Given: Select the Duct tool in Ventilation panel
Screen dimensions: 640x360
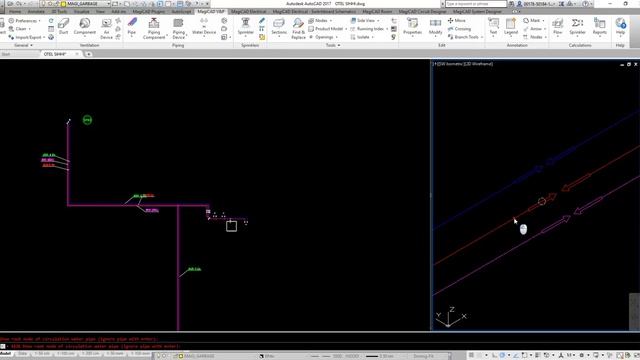Looking at the screenshot, I should coord(64,27).
